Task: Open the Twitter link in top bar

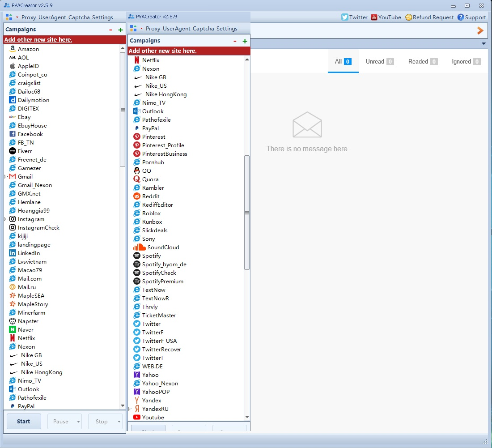Action: (354, 17)
